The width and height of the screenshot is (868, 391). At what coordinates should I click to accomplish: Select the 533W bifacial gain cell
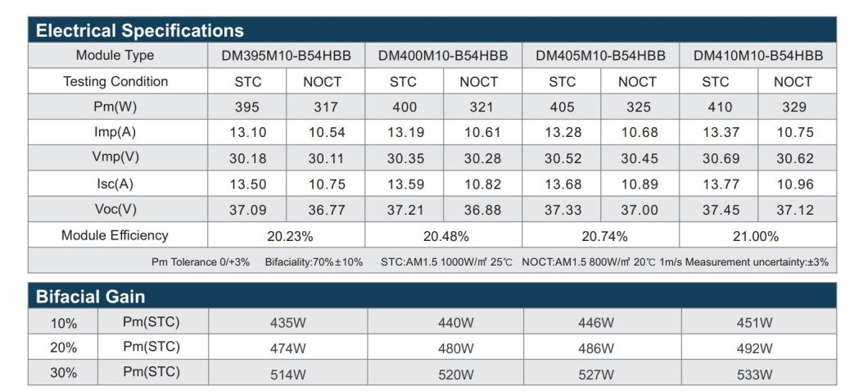(754, 375)
